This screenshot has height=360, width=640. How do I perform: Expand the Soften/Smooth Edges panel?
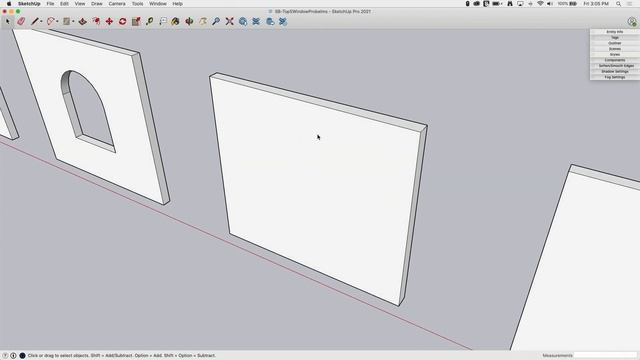614,66
